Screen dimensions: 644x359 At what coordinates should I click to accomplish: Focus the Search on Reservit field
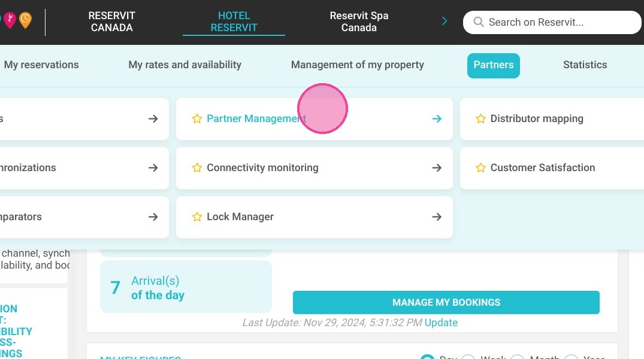pyautogui.click(x=552, y=22)
